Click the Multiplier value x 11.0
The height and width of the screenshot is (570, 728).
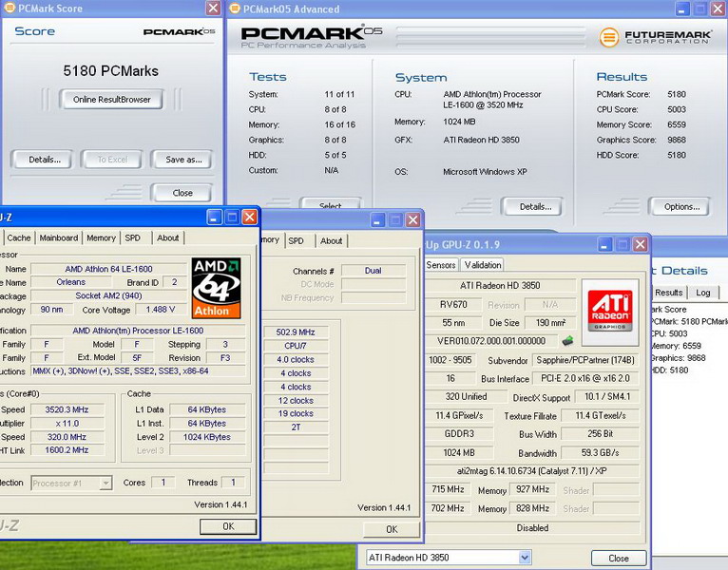[67, 424]
